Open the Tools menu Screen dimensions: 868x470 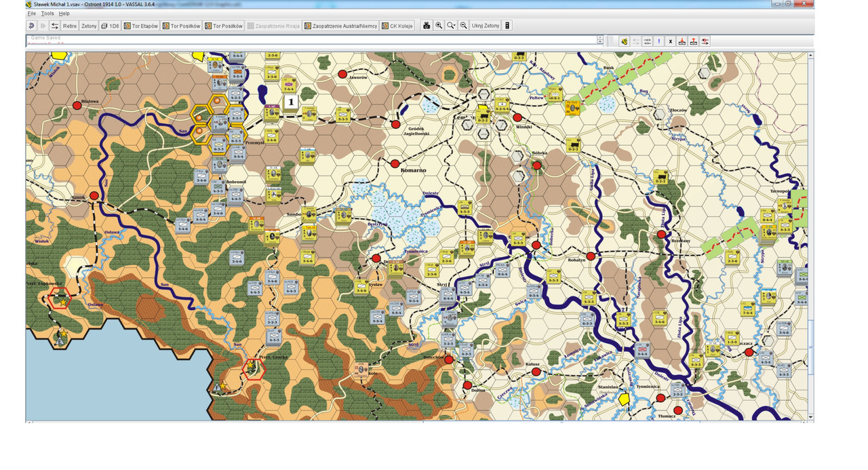coord(47,14)
